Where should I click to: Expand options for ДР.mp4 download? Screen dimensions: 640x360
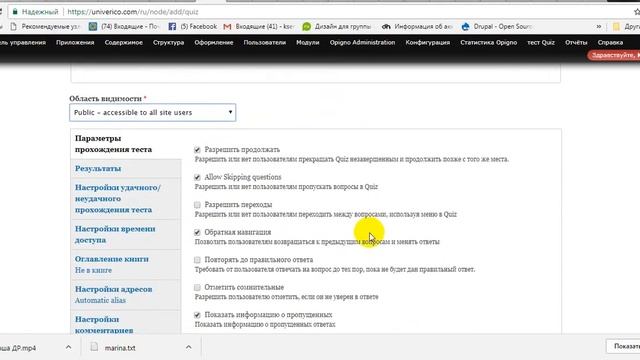coord(69,347)
